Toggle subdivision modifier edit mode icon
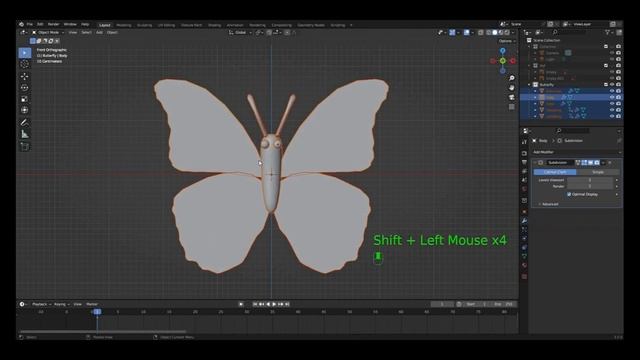640x360 pixels. pos(584,162)
